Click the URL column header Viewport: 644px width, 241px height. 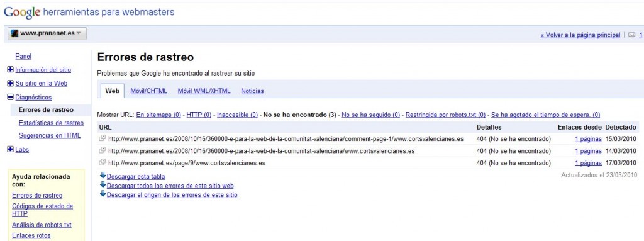105,128
